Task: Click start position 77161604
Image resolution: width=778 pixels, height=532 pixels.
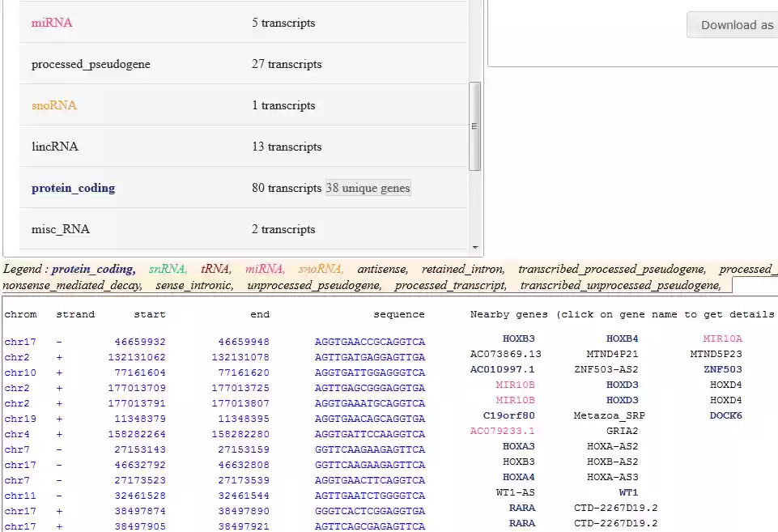Action: tap(140, 372)
